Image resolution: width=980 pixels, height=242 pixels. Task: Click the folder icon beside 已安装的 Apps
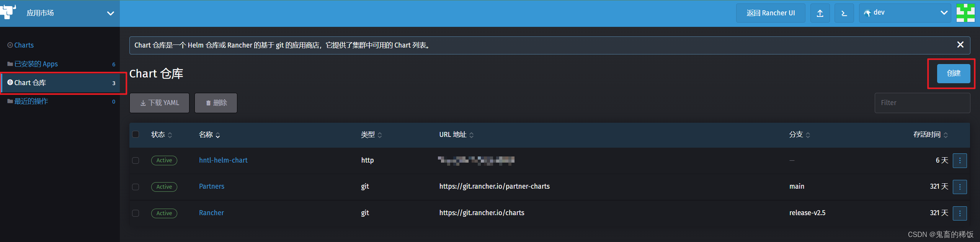click(10, 64)
